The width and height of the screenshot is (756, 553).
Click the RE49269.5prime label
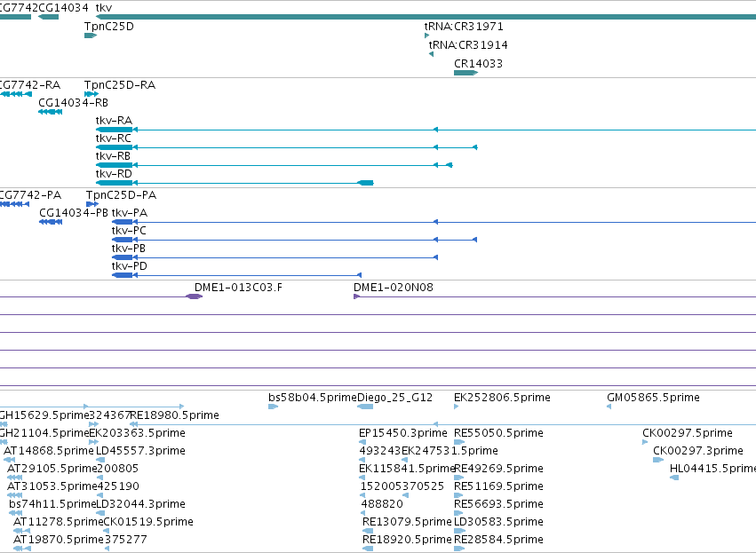point(498,468)
